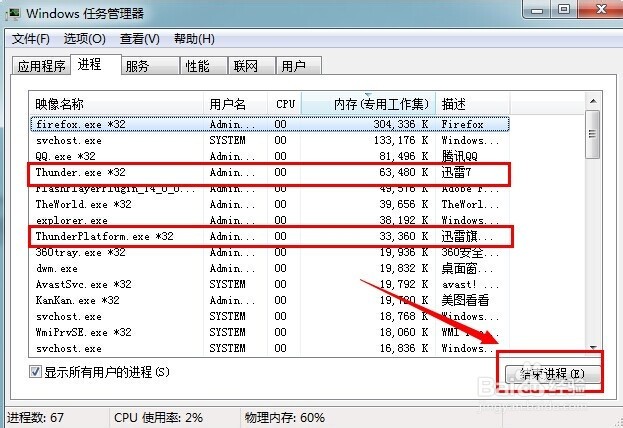Image resolution: width=623 pixels, height=428 pixels.
Task: Click the 物理内存: 60% status entry
Action: click(284, 418)
